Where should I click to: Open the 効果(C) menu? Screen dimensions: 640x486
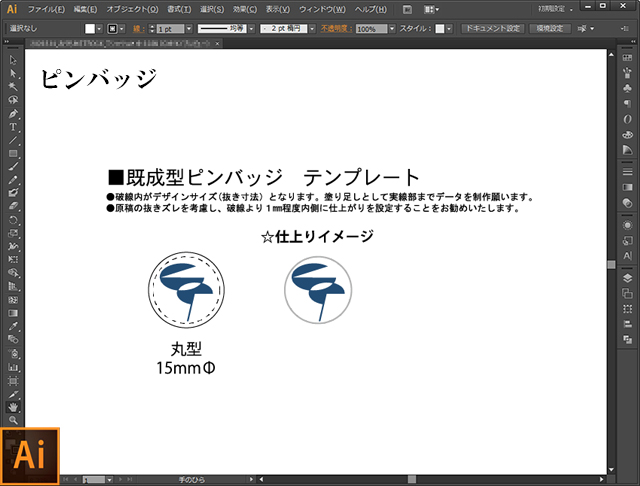tap(245, 9)
